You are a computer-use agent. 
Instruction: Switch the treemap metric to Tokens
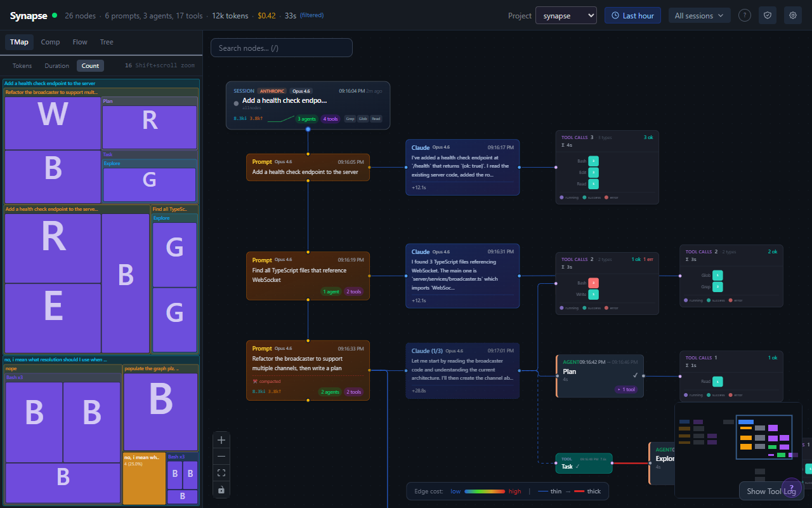click(22, 65)
